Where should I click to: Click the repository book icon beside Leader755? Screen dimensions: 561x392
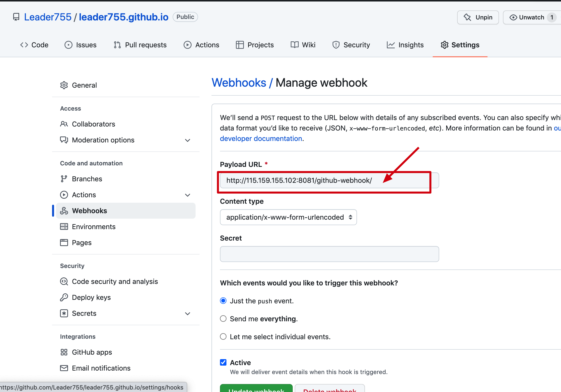point(16,17)
